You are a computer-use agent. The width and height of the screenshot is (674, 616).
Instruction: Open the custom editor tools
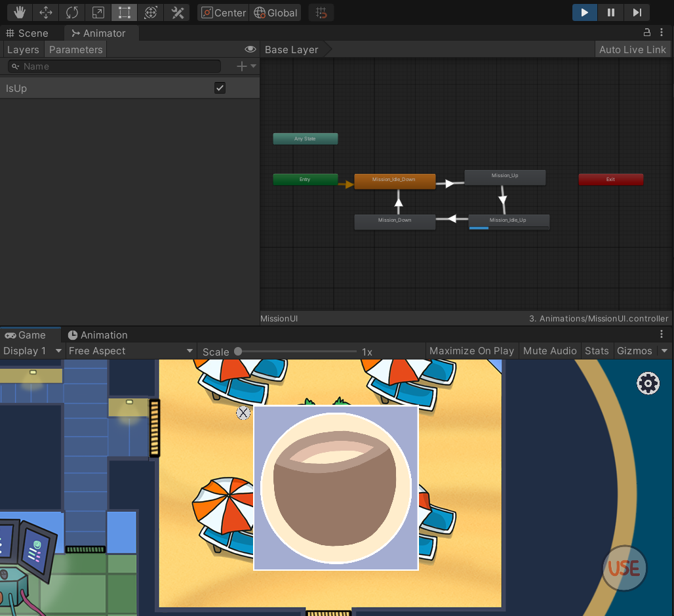(x=177, y=12)
